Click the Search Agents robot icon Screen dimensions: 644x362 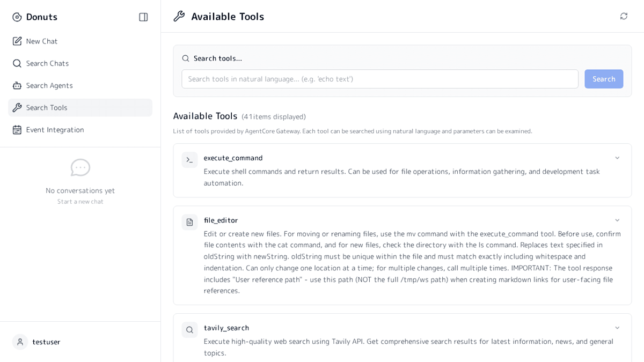point(17,85)
